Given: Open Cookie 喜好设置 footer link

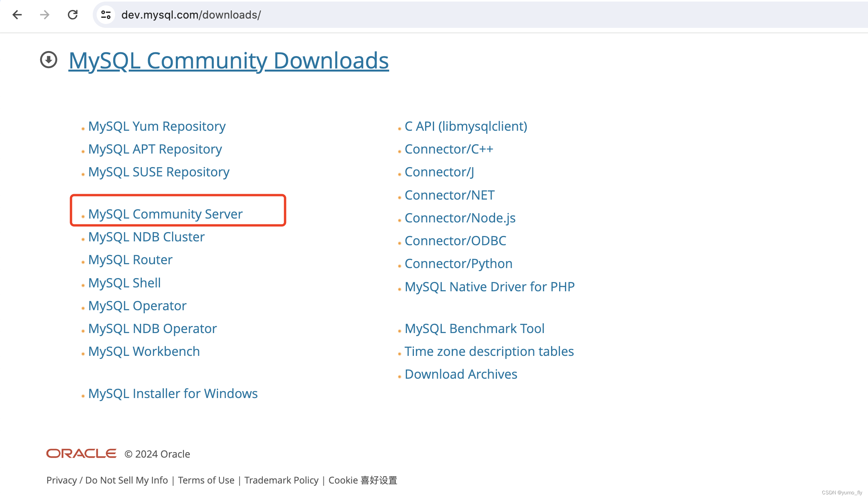Looking at the screenshot, I should pos(363,480).
